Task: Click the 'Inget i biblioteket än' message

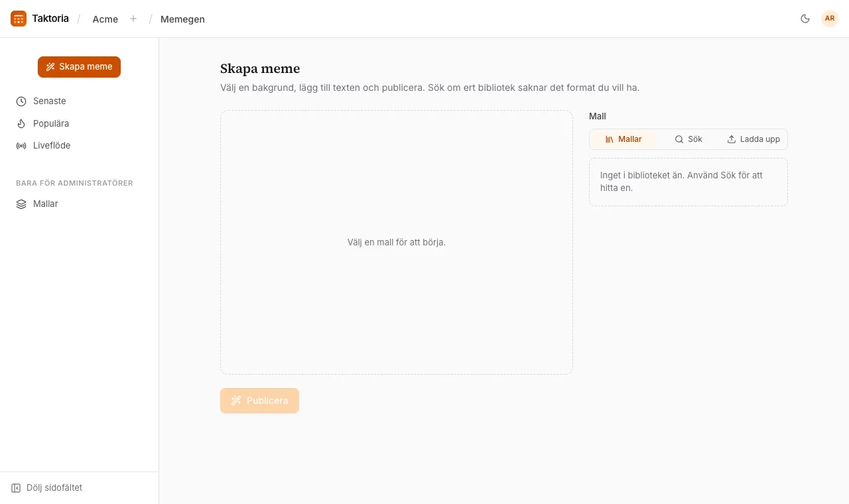Action: click(x=688, y=182)
